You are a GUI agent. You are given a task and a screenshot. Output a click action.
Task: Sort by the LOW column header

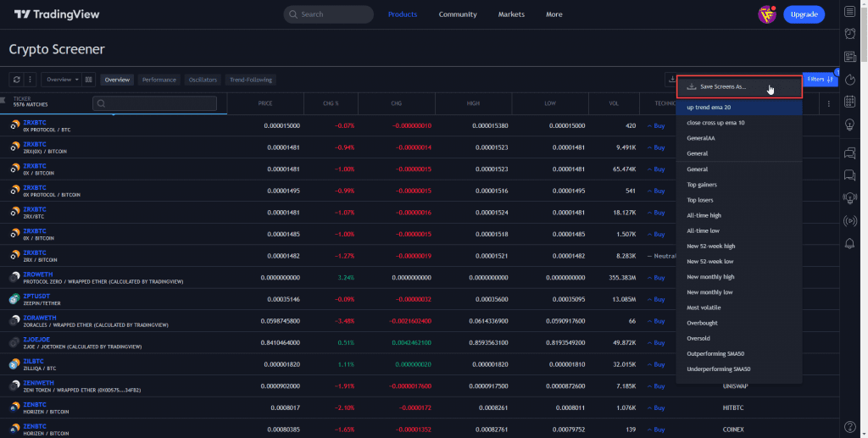click(550, 103)
